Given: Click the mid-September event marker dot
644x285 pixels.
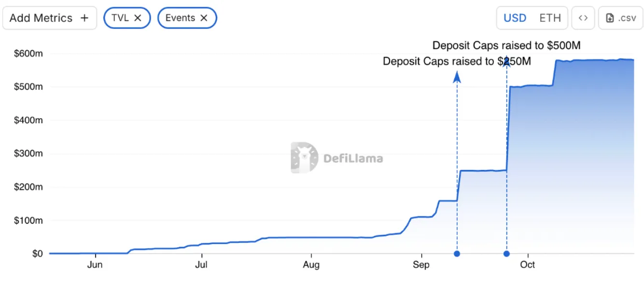Looking at the screenshot, I should (x=457, y=253).
